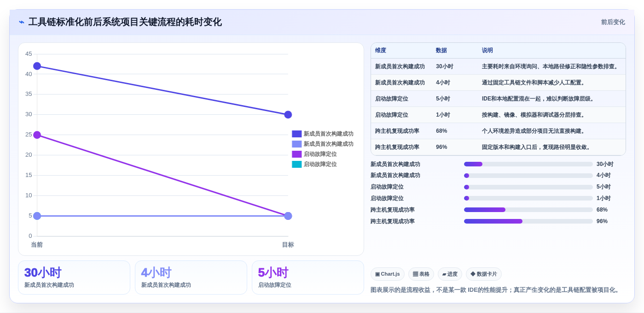Click the lightning icon beside the dashboard title

[22, 22]
